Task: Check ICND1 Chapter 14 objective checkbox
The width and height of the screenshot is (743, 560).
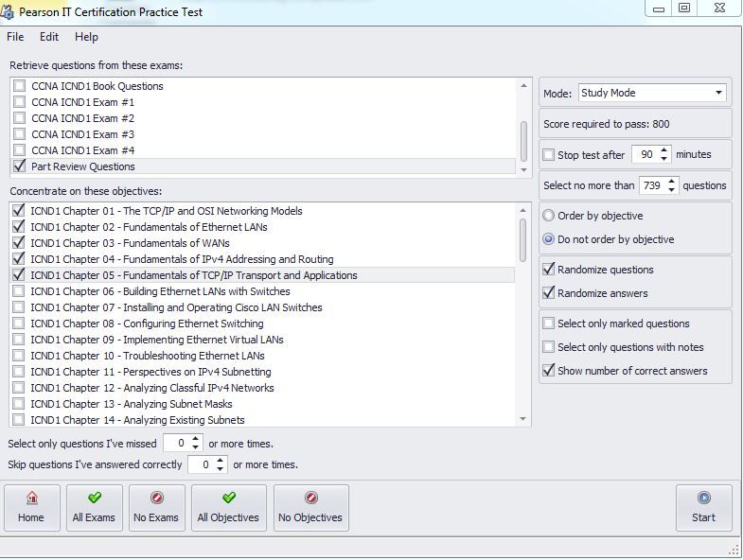Action: [19, 420]
